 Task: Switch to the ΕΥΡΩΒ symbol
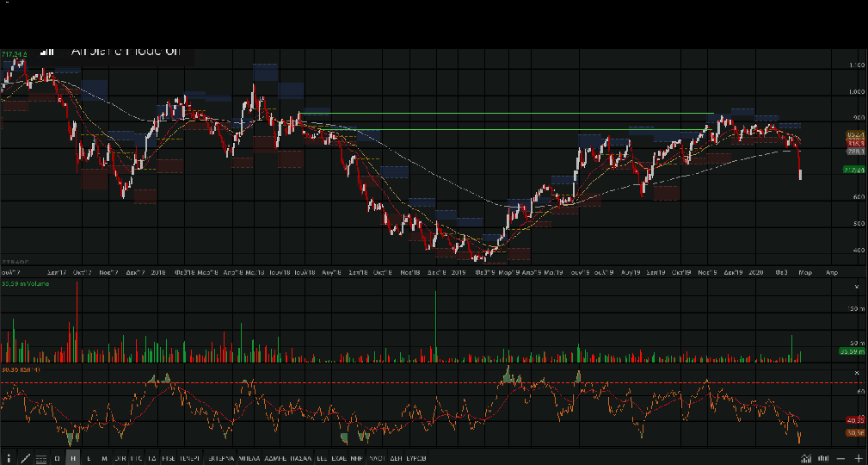click(x=416, y=458)
